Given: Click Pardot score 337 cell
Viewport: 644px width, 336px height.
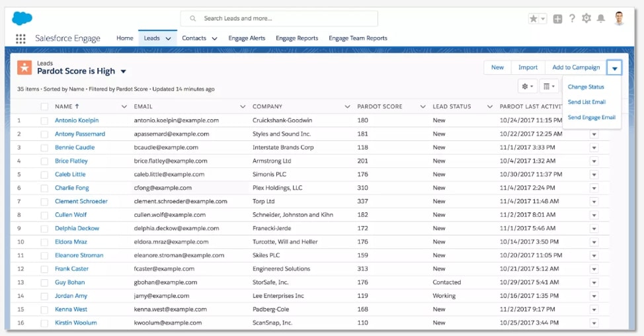Looking at the screenshot, I should pos(362,201).
